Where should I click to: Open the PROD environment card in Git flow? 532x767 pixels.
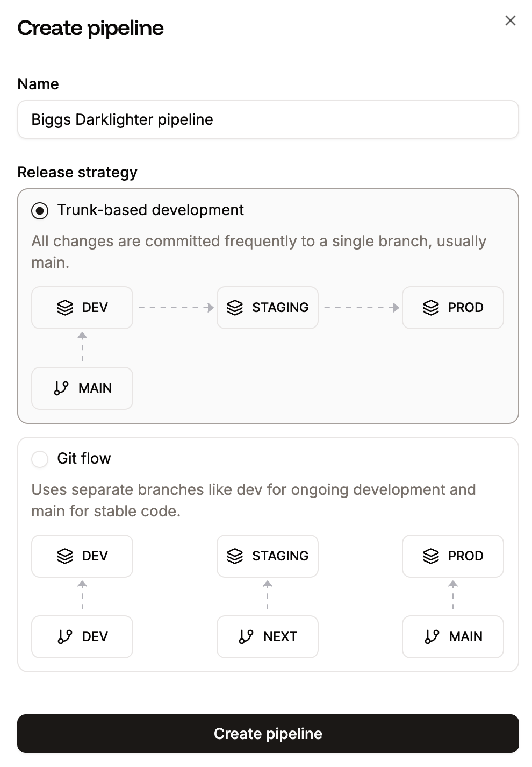pos(453,556)
